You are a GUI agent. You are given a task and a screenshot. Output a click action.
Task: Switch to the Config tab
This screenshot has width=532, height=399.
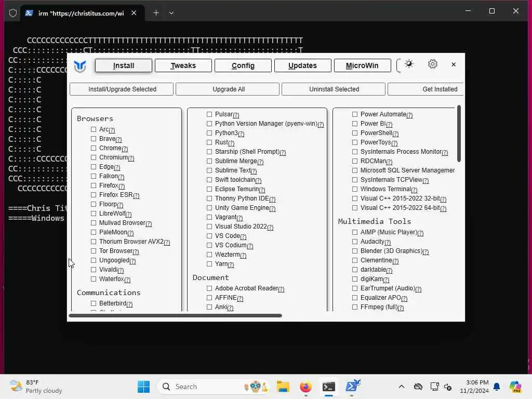[243, 65]
